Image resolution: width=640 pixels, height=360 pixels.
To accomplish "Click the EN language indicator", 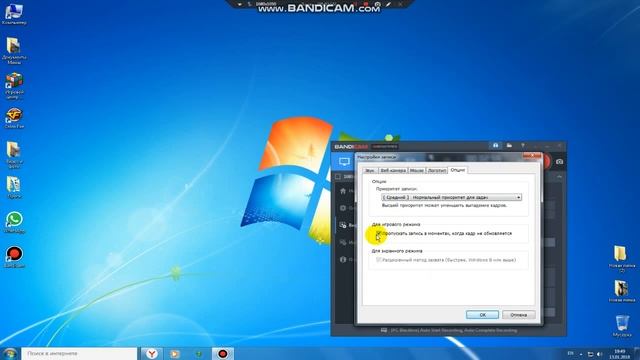I will (x=570, y=353).
